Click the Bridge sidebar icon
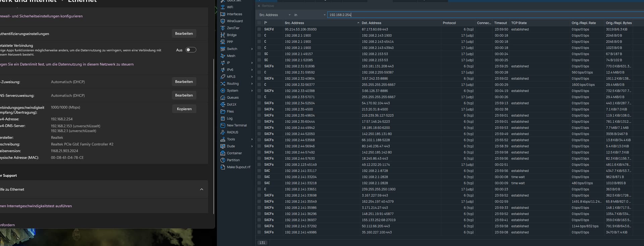Image resolution: width=644 pixels, height=246 pixels. (x=223, y=35)
